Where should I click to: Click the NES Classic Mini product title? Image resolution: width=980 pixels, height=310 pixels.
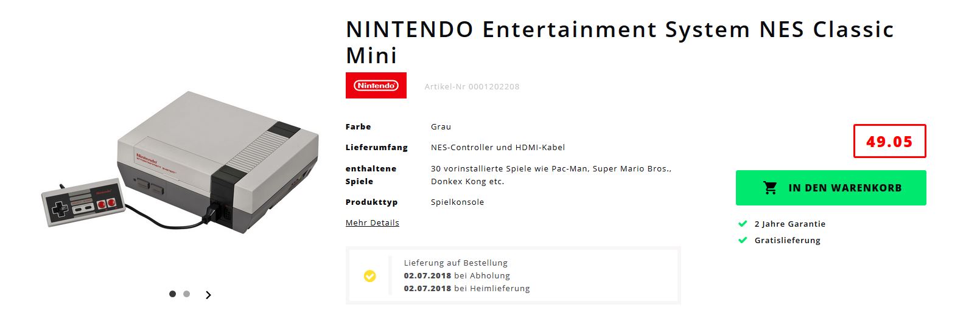620,42
